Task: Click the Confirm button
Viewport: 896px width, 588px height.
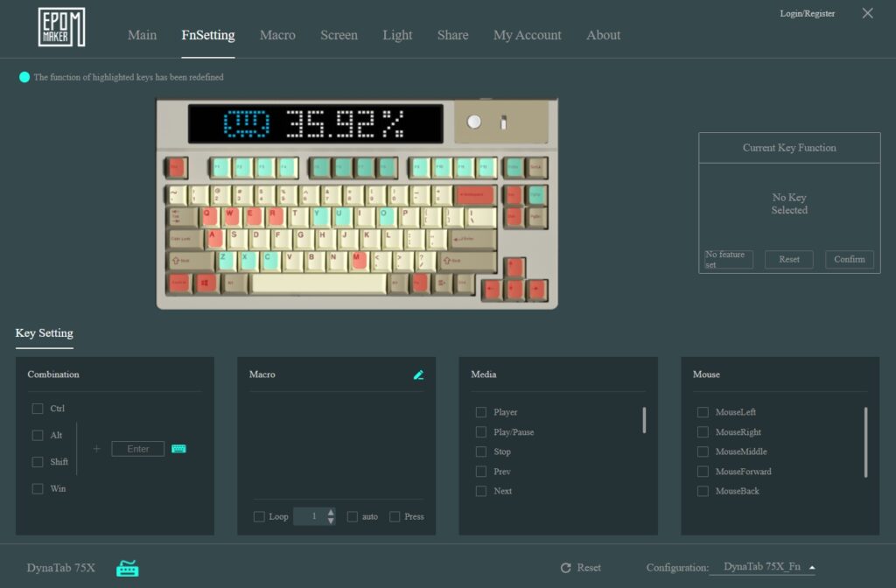Action: coord(849,259)
